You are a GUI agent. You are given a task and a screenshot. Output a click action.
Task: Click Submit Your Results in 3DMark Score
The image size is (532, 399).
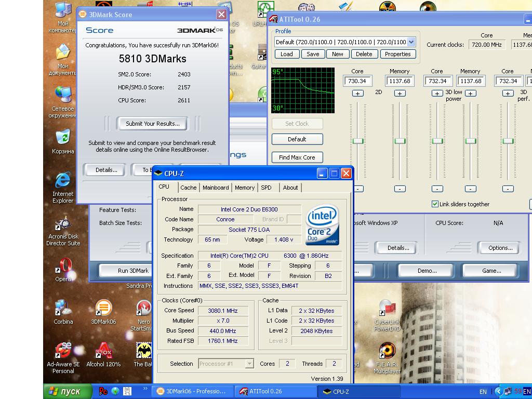153,124
